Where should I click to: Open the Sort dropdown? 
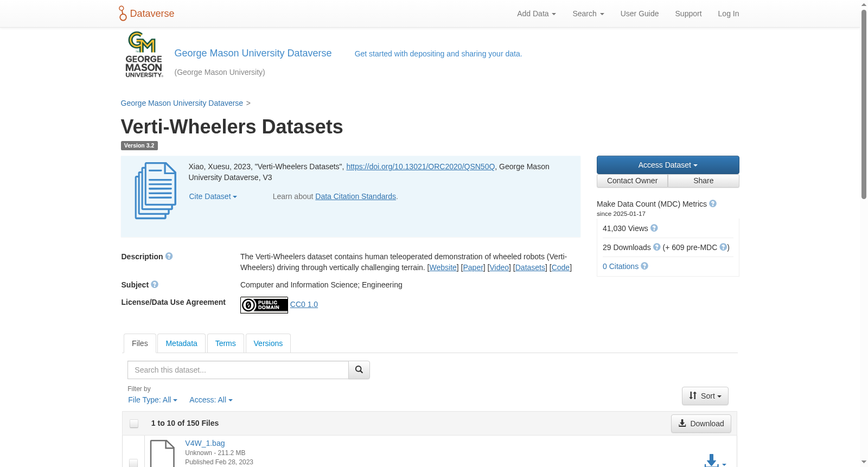(705, 396)
